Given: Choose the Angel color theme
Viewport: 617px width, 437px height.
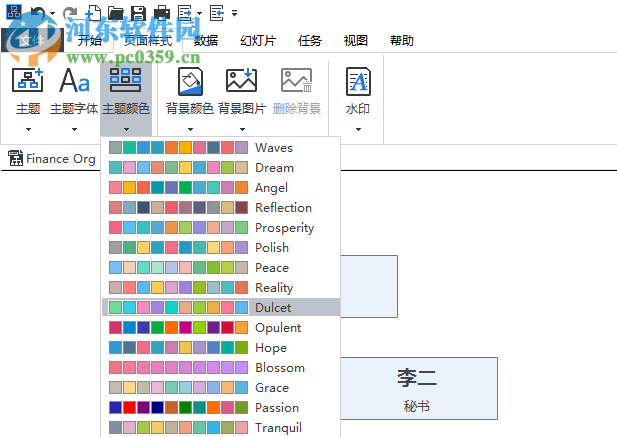Looking at the screenshot, I should tap(221, 188).
